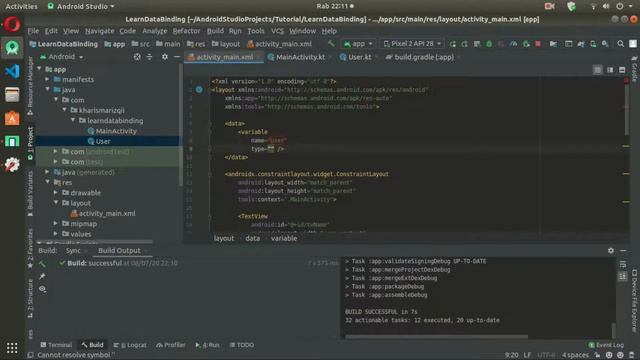Expand java (generated) folder
Screen dimensions: 640x360
coord(47,172)
